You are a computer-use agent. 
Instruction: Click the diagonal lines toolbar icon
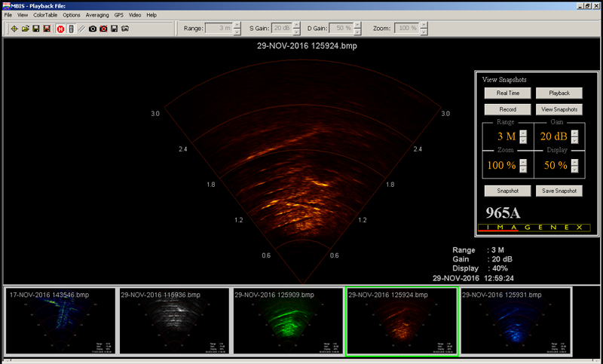tap(81, 29)
